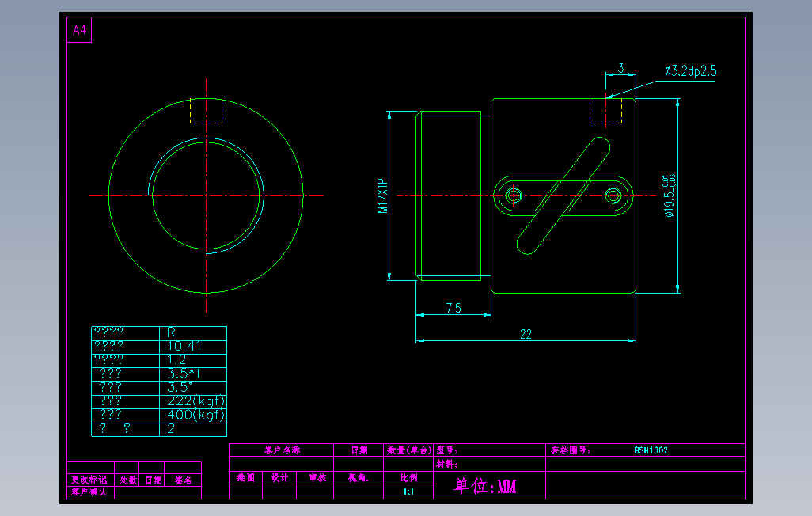Screen dimensions: 812x516
Task: Select the ø3.2dp2.5 hole callout
Action: click(691, 71)
